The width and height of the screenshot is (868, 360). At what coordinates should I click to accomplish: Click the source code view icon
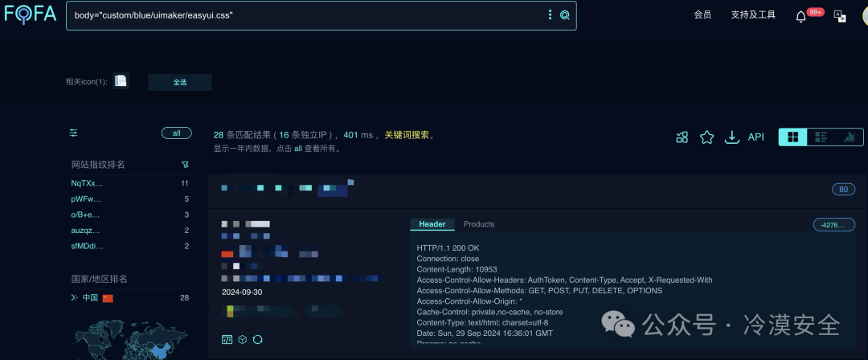(x=227, y=339)
